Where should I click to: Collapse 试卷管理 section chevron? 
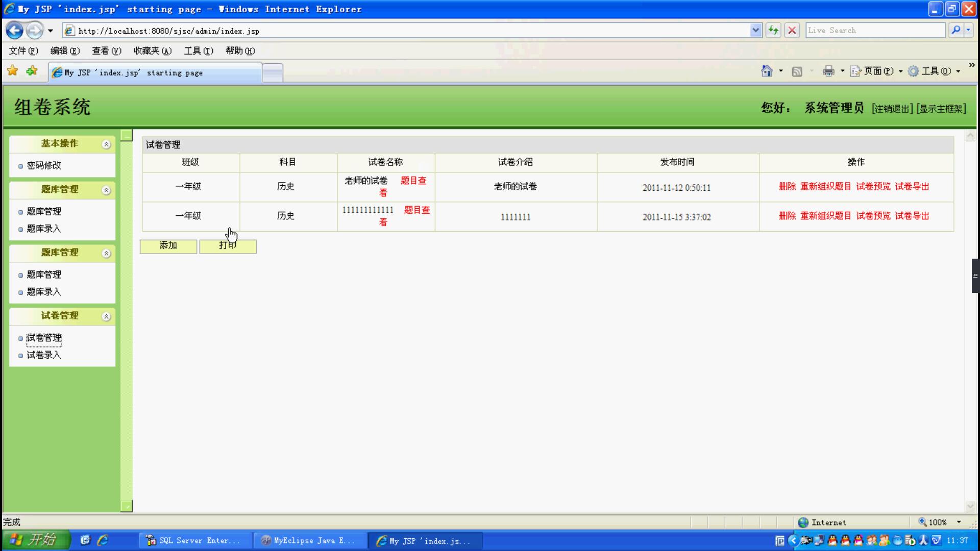pos(106,317)
